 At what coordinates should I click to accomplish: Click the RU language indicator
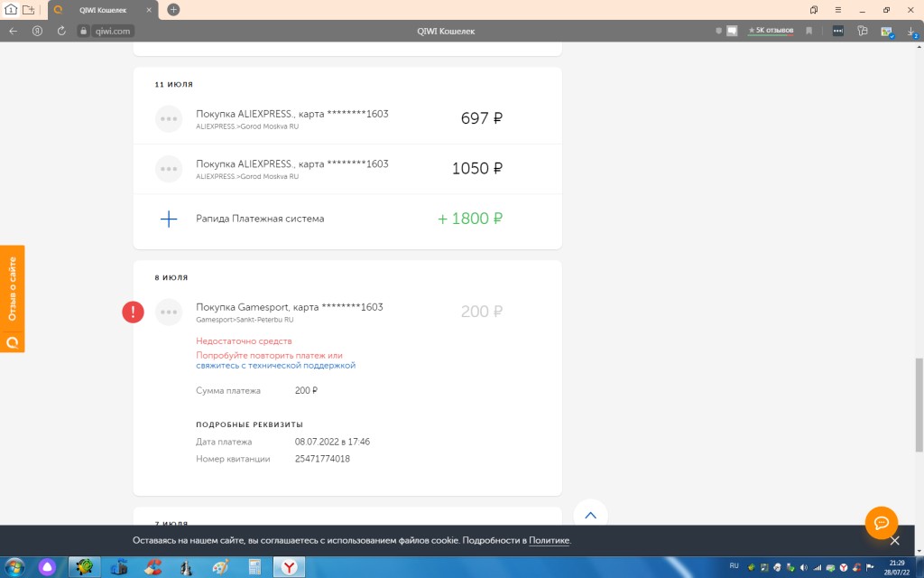point(735,565)
